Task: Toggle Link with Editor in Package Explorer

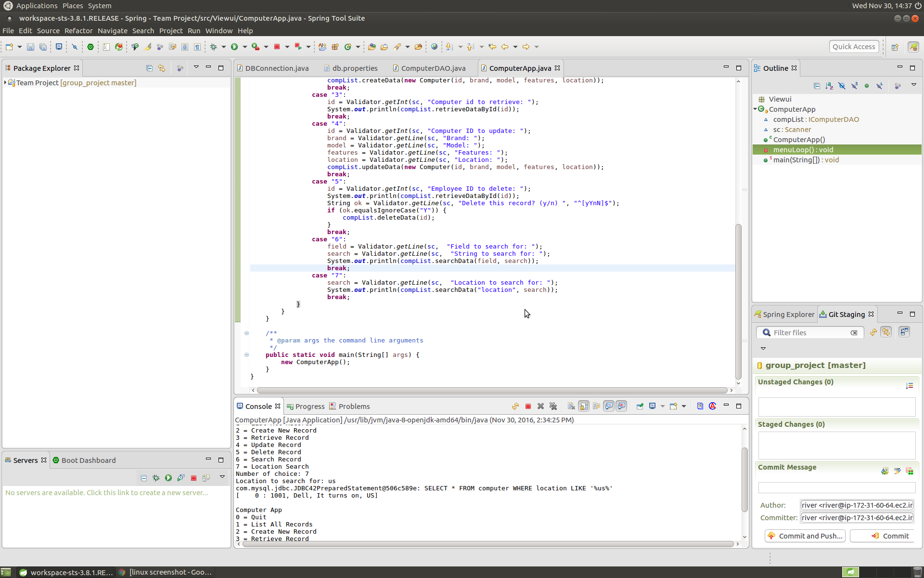Action: click(162, 68)
